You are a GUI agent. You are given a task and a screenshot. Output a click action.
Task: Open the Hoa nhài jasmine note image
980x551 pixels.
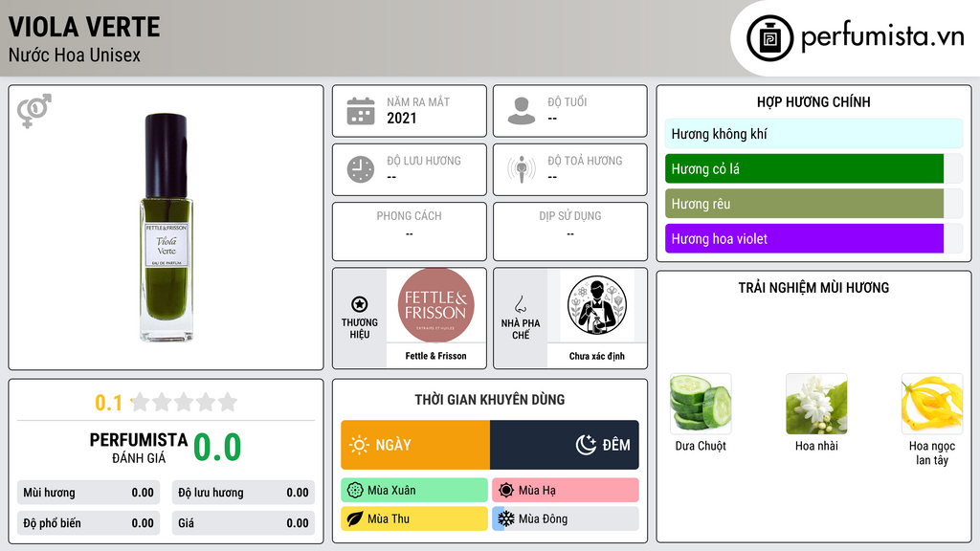click(816, 404)
